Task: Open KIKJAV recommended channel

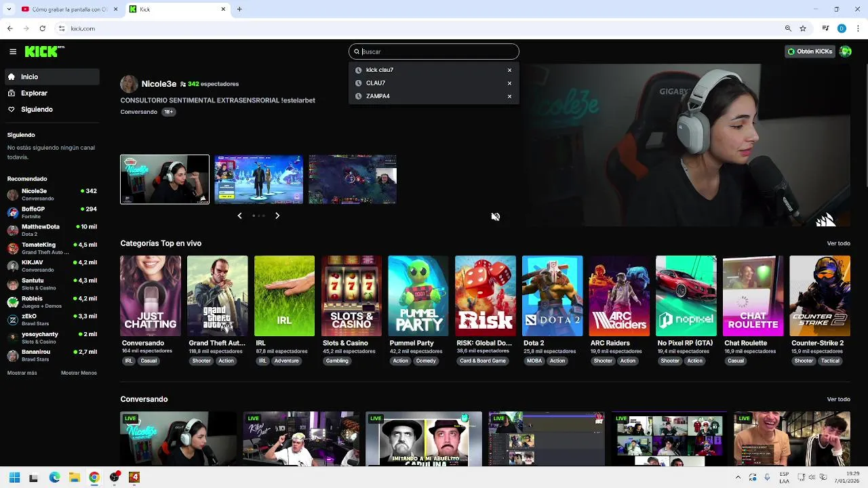Action: [x=52, y=266]
